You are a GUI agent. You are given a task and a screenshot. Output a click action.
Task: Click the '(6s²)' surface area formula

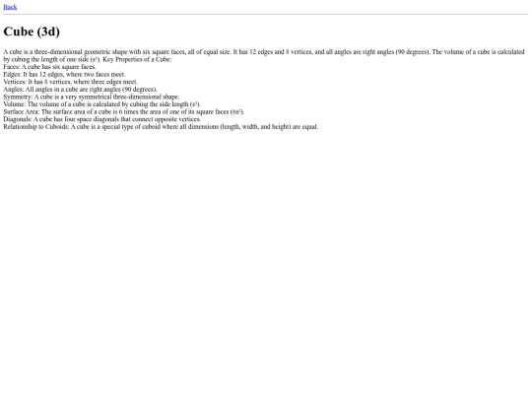236,111
